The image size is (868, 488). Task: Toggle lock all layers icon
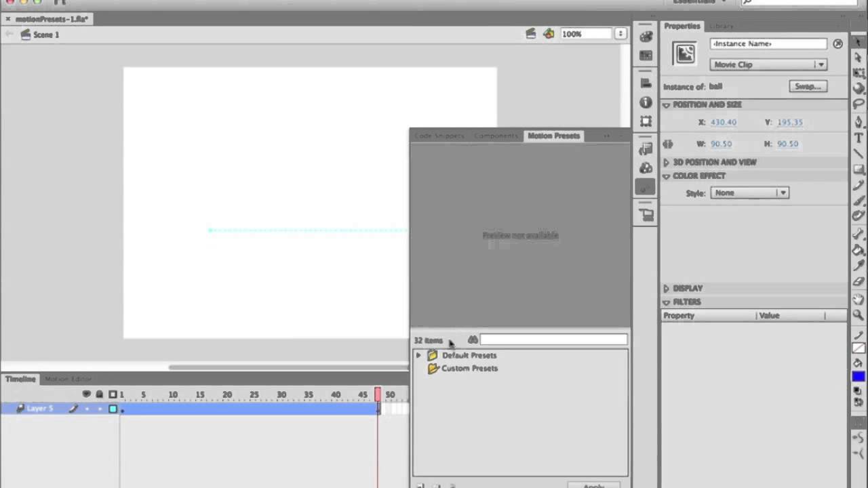point(99,394)
